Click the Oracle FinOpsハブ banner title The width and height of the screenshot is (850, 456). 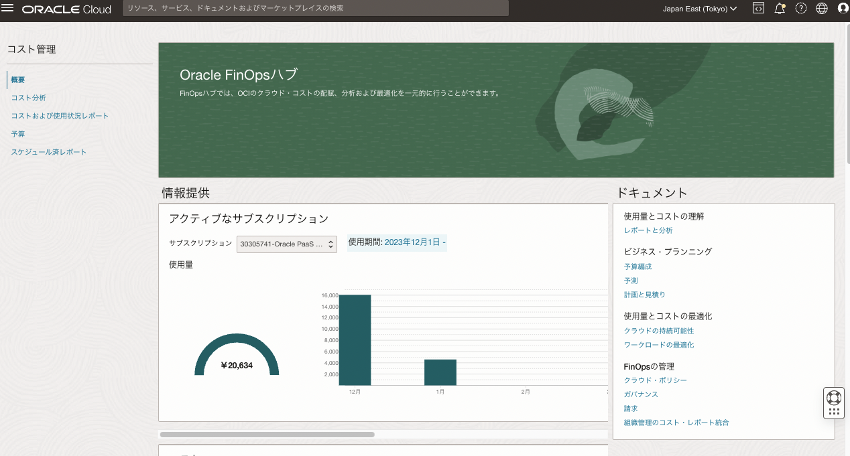click(x=239, y=75)
